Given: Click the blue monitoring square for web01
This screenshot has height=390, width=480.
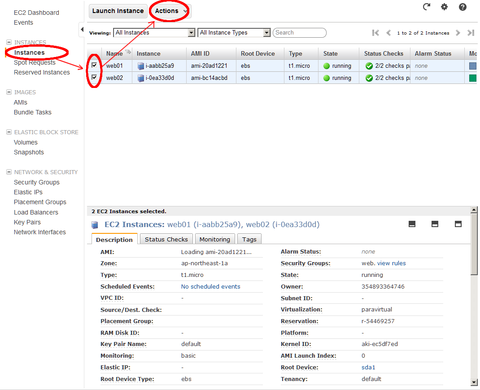Looking at the screenshot, I should tap(473, 66).
